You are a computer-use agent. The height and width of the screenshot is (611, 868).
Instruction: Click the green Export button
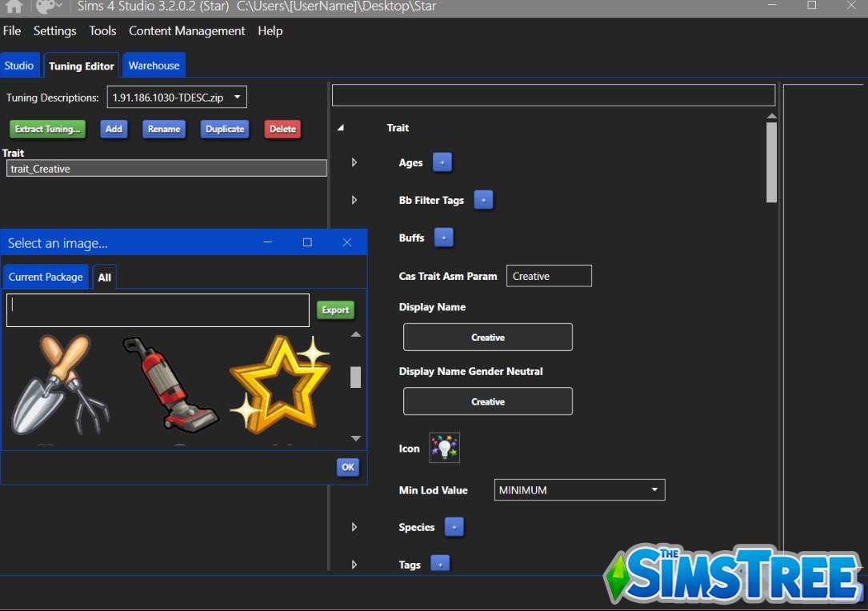pyautogui.click(x=335, y=309)
